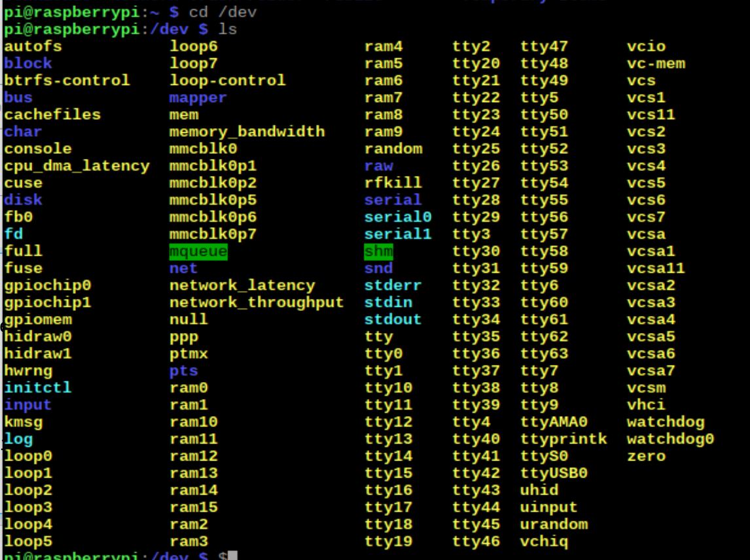Image resolution: width=750 pixels, height=560 pixels.
Task: Click the 'fb0' device entry
Action: pos(18,217)
